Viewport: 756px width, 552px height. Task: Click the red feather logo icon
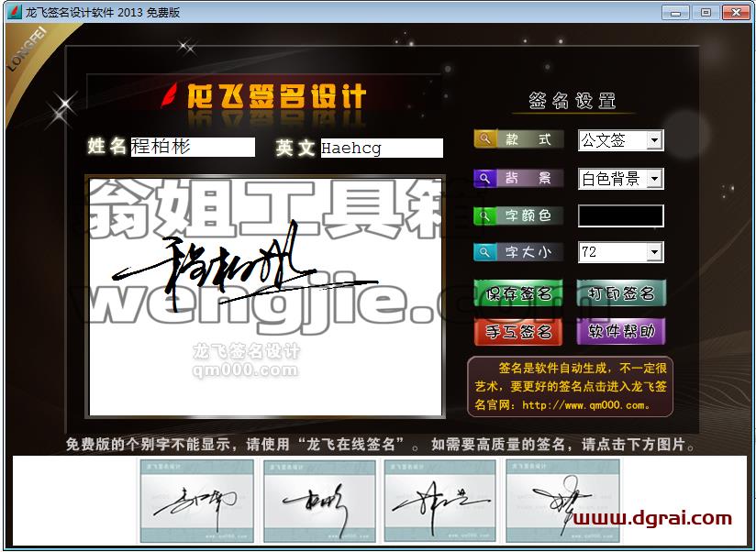pyautogui.click(x=169, y=95)
